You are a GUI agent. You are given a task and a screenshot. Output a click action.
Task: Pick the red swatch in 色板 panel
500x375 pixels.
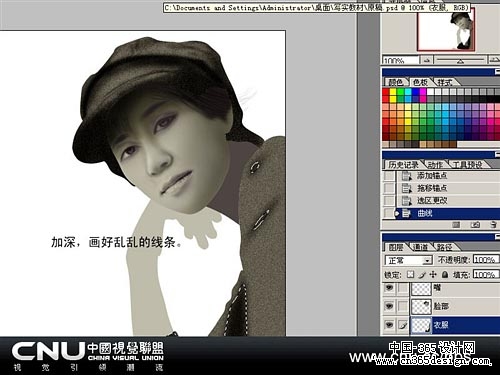[x=386, y=92]
